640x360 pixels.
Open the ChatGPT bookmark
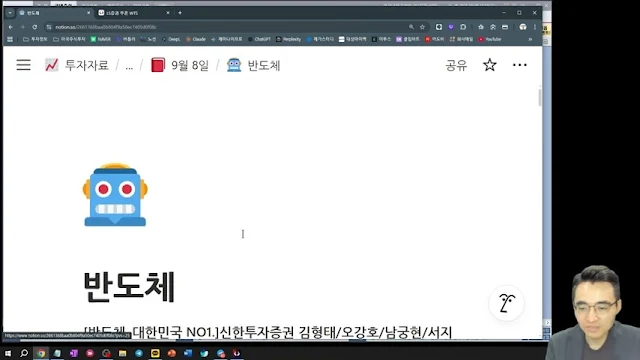(259, 39)
